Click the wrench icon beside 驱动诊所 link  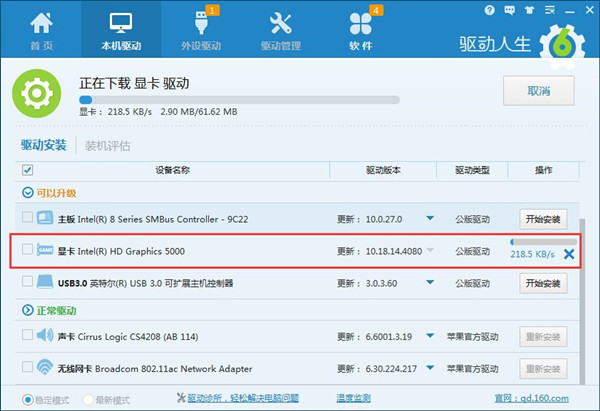coord(181,398)
